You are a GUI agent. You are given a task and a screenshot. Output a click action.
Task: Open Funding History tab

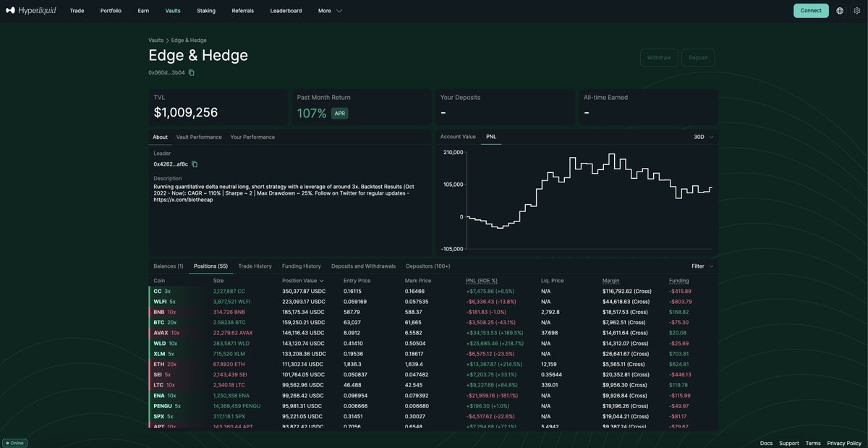[x=302, y=266]
